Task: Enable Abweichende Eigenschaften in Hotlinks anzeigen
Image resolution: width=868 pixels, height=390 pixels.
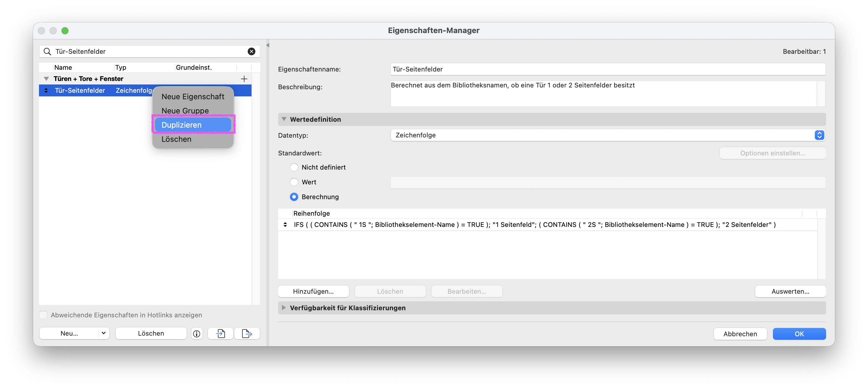Action: (x=43, y=315)
